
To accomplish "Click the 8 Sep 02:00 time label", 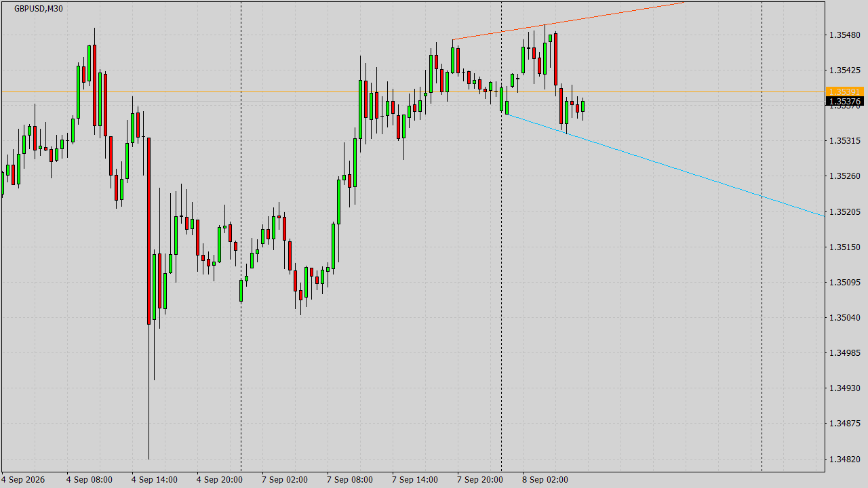I will (545, 480).
